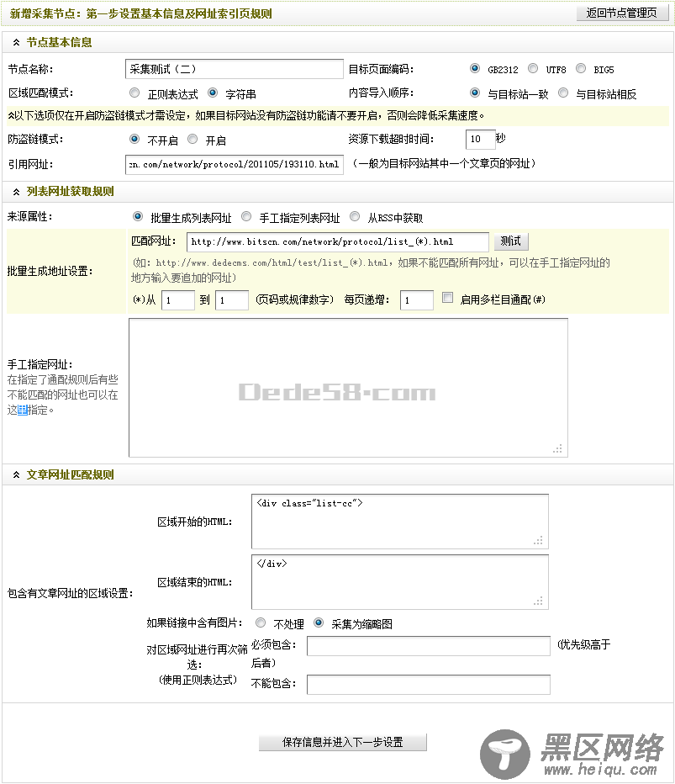Click the 文章网址匹配规则 section title
Viewport: 675px width, 784px height.
(x=70, y=474)
